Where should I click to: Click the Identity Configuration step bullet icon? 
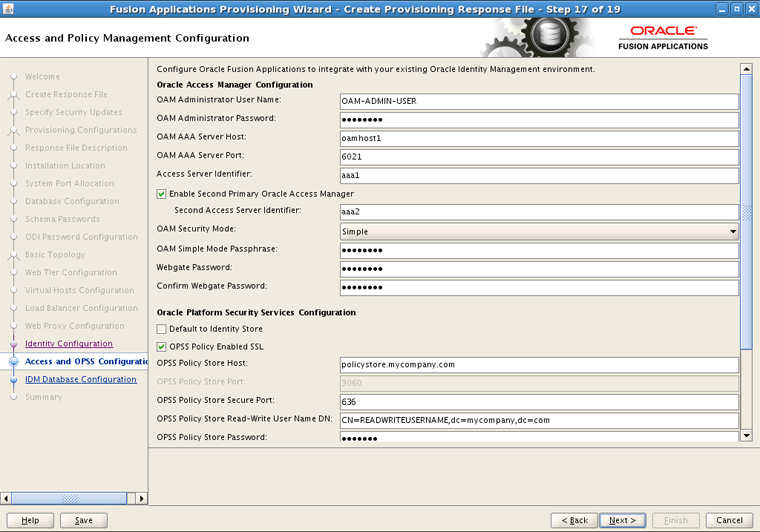[x=14, y=344]
